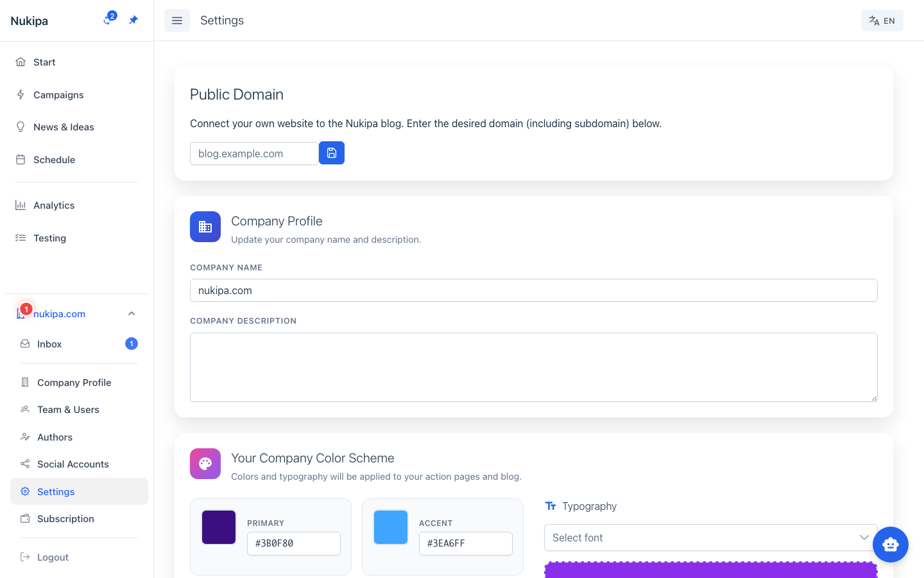Click the Inbox envelope icon
This screenshot has width=924, height=578.
click(x=24, y=344)
